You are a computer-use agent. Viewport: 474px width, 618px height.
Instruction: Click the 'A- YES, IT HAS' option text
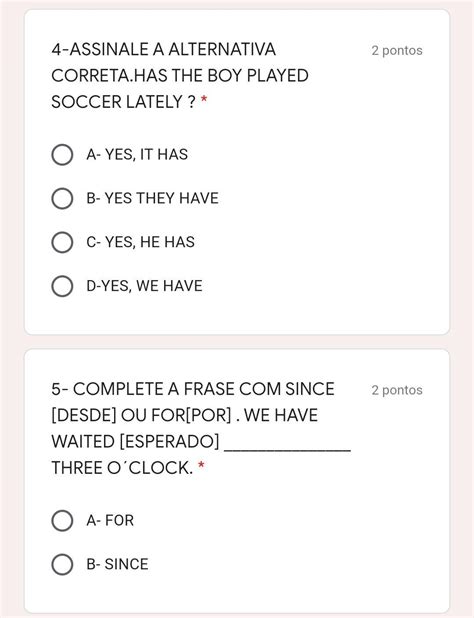(x=137, y=154)
